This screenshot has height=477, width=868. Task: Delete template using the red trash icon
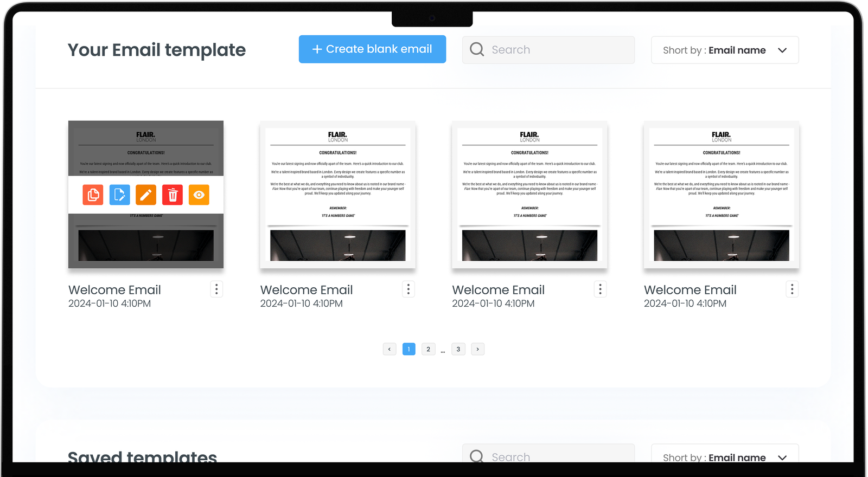[x=173, y=195]
